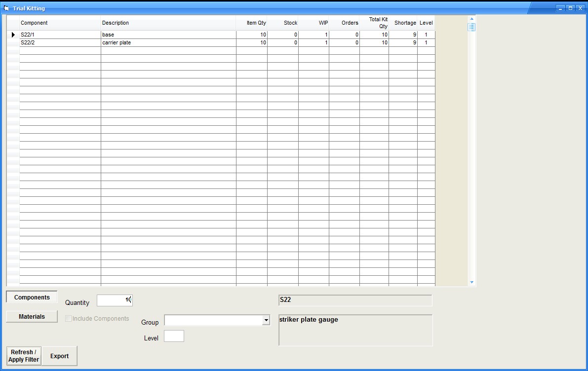This screenshot has height=371, width=588.
Task: Click into the Quantity input field
Action: 114,300
